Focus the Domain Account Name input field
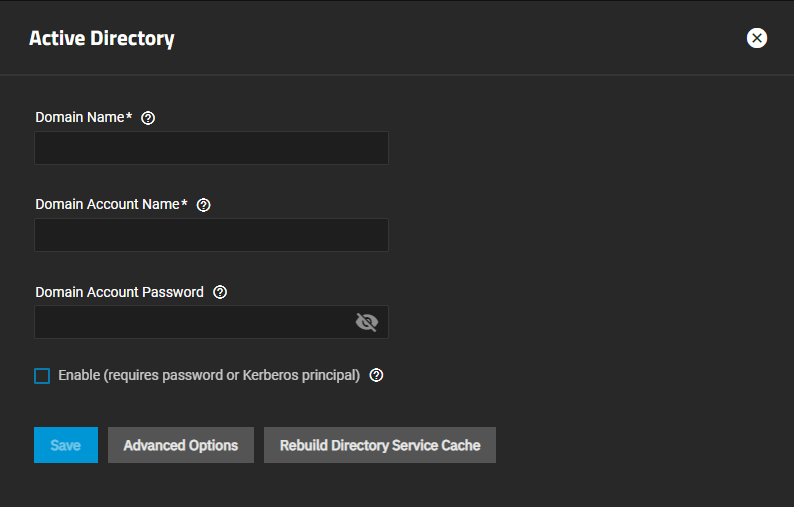The height and width of the screenshot is (507, 794). click(211, 235)
